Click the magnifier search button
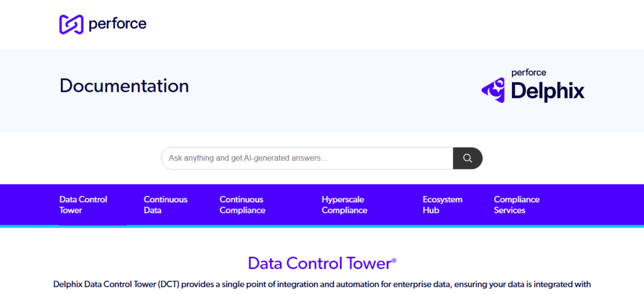 pyautogui.click(x=467, y=158)
